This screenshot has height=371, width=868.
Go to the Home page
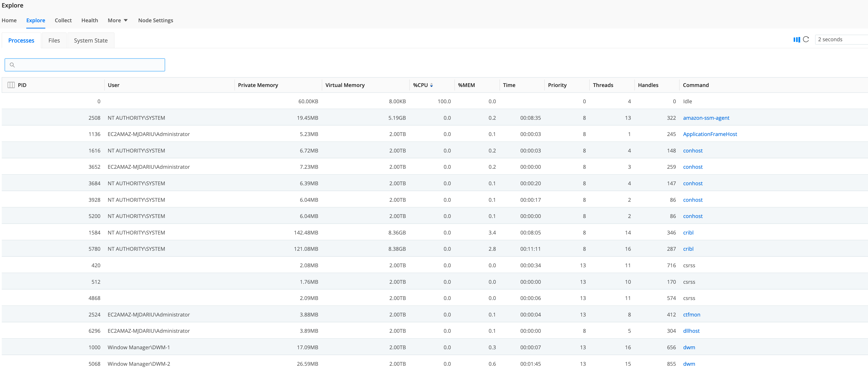pyautogui.click(x=9, y=20)
